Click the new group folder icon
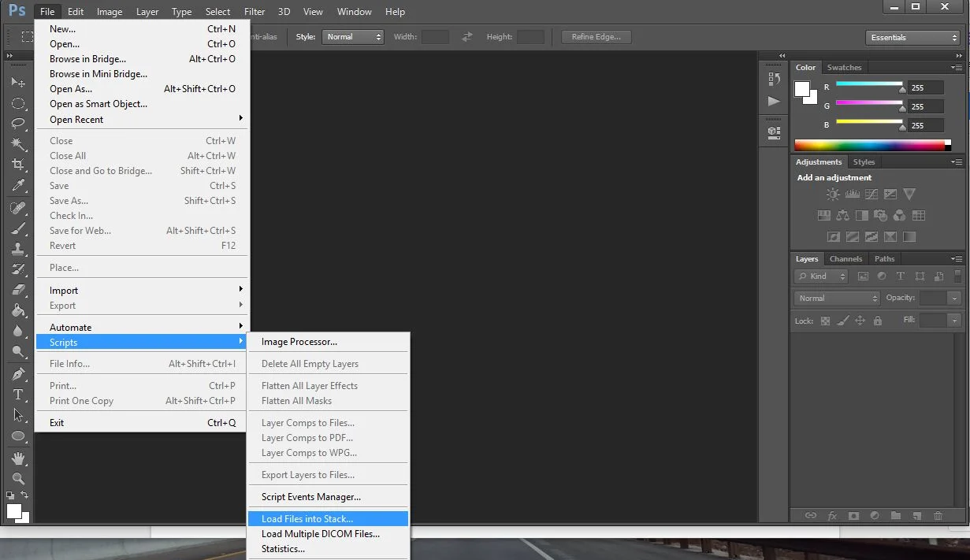Viewport: 970px width, 560px height. (895, 516)
